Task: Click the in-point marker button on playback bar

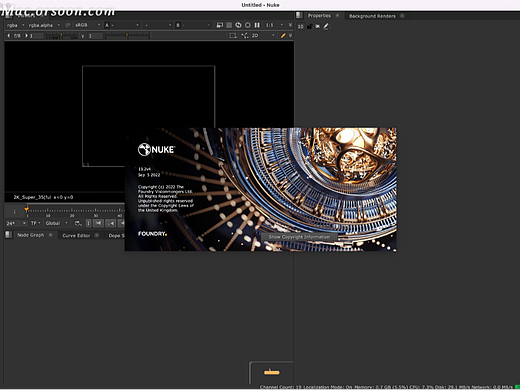Action: click(x=88, y=223)
